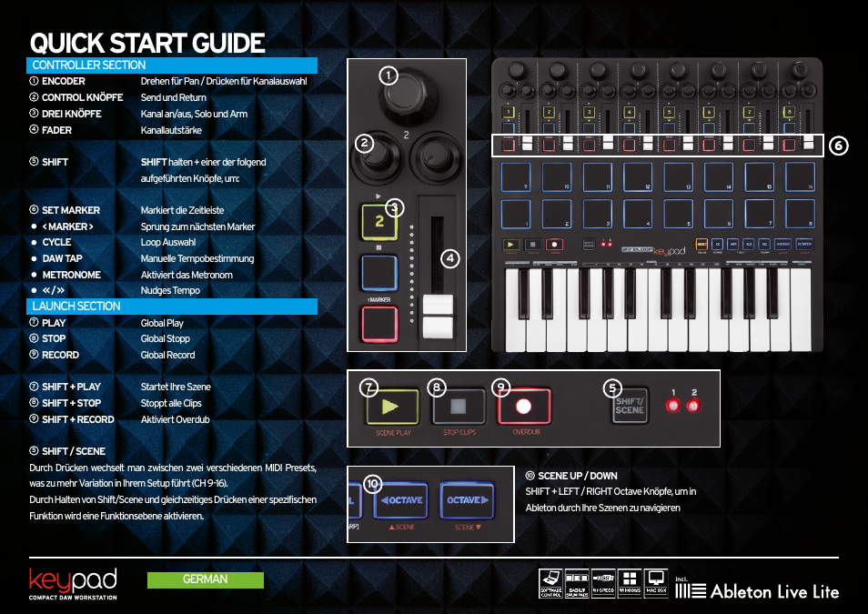Click the yellow 2 button in channel strip closeup
The height and width of the screenshot is (614, 868).
pyautogui.click(x=379, y=222)
